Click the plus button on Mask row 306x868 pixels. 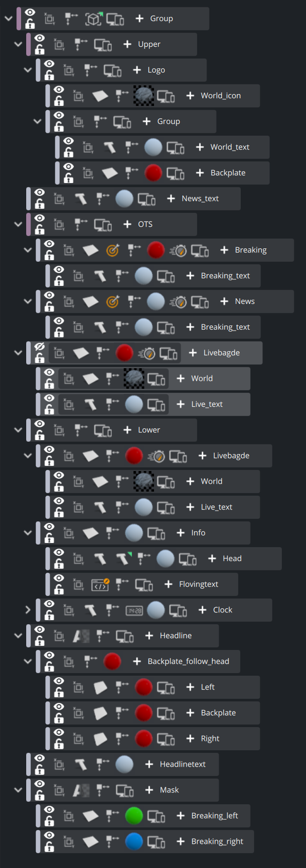click(149, 790)
